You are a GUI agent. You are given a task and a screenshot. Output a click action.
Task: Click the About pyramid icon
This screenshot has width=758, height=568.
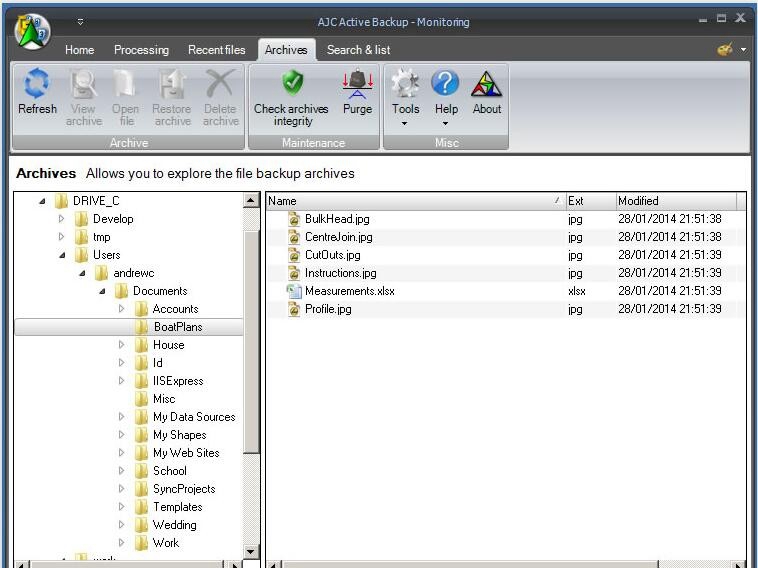[486, 84]
